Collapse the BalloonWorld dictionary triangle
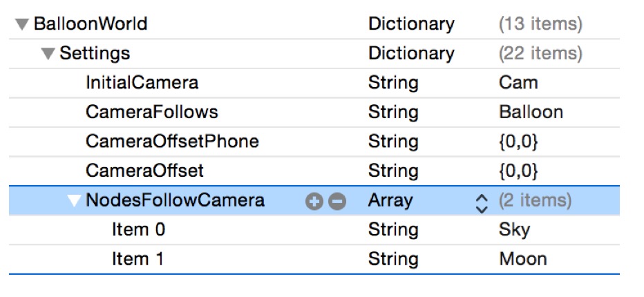644x297 pixels. tap(22, 24)
